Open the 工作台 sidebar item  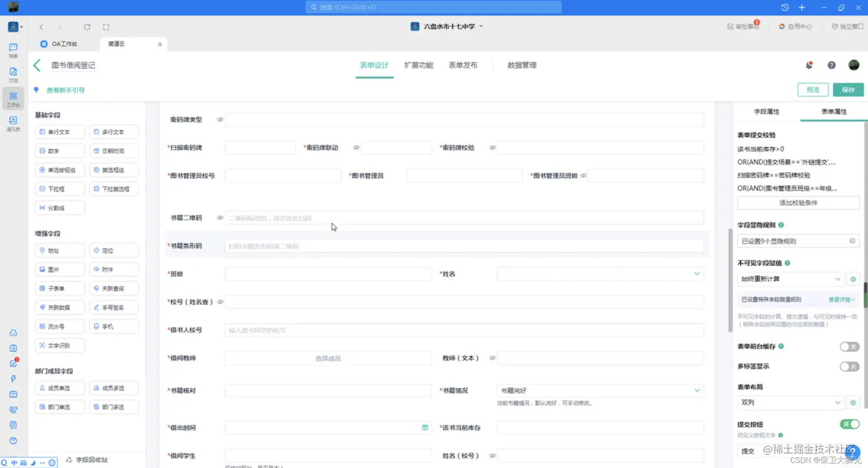13,99
